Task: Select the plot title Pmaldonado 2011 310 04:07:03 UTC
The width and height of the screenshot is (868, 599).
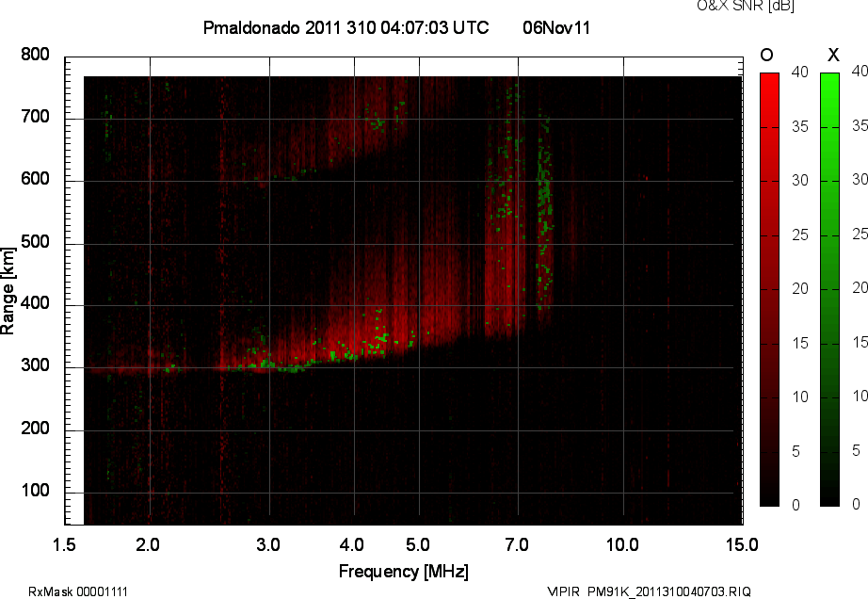Action: pyautogui.click(x=346, y=27)
